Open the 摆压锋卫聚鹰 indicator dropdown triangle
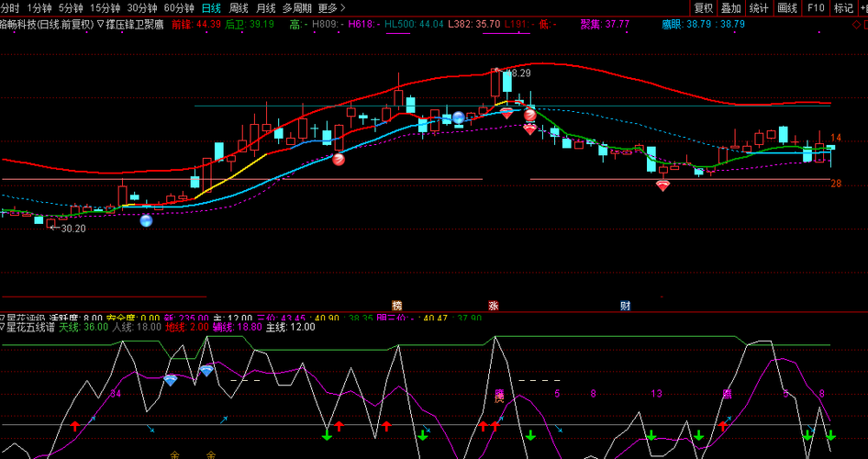868x459 pixels. (100, 25)
